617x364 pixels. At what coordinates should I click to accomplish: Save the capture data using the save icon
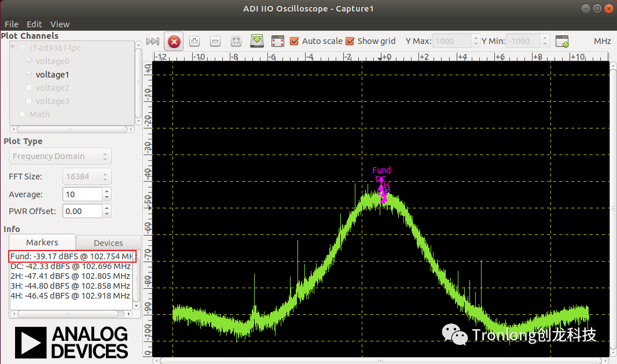click(x=256, y=41)
